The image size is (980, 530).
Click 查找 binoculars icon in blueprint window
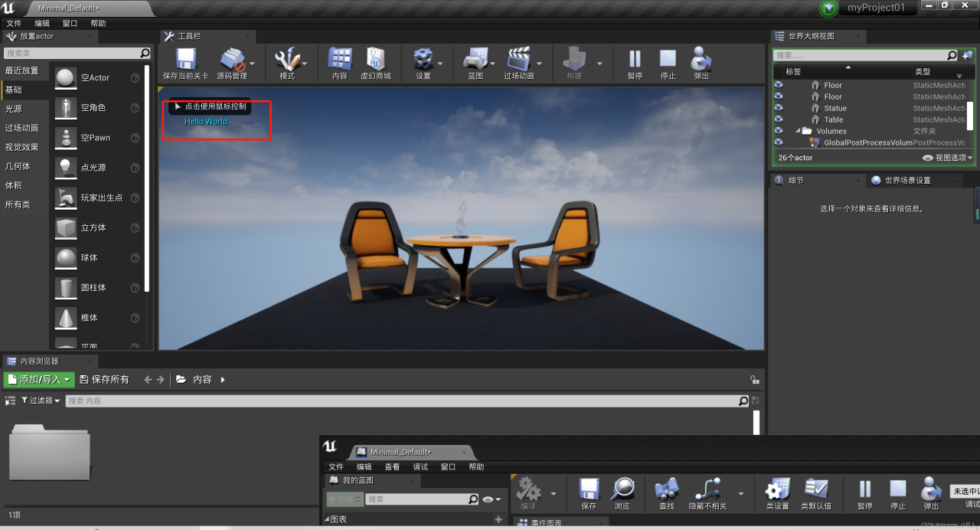pos(667,489)
